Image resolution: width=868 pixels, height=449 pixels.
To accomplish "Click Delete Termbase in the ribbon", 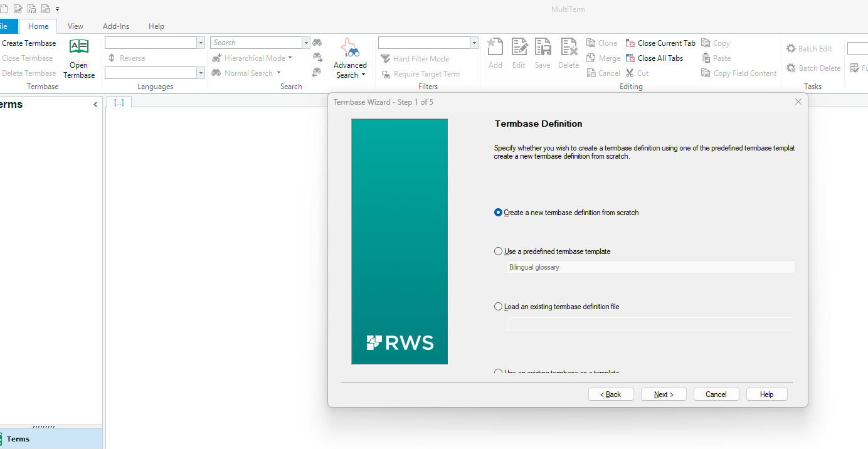I will (28, 73).
